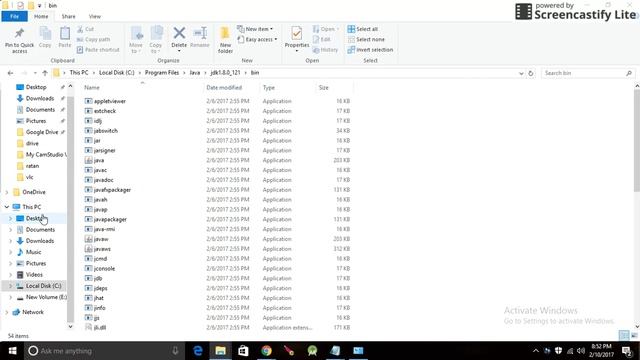The image size is (640, 360).
Task: Select the jconsole file
Action: tap(100, 268)
